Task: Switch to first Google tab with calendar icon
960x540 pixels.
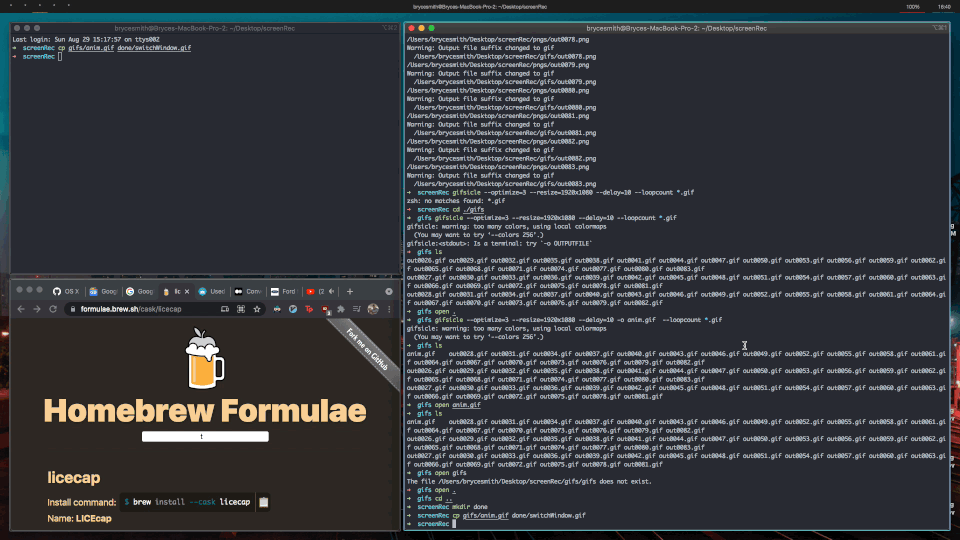Action: pos(103,291)
